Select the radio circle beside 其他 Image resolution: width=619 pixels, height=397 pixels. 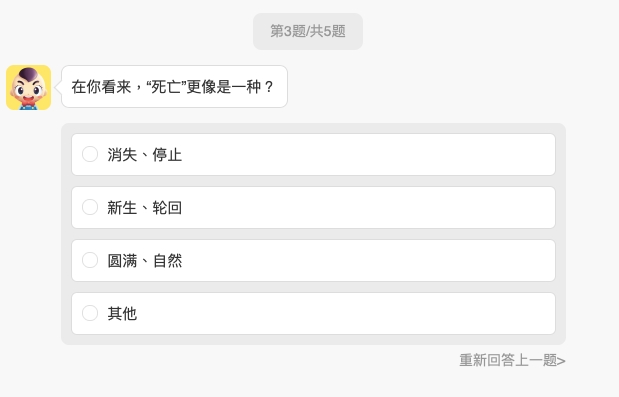tap(90, 313)
